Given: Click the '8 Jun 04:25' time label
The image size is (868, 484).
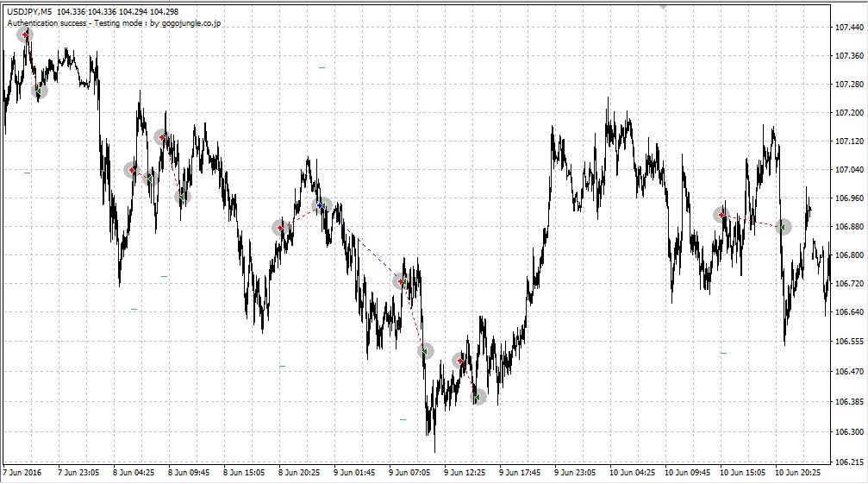Looking at the screenshot, I should 134,473.
